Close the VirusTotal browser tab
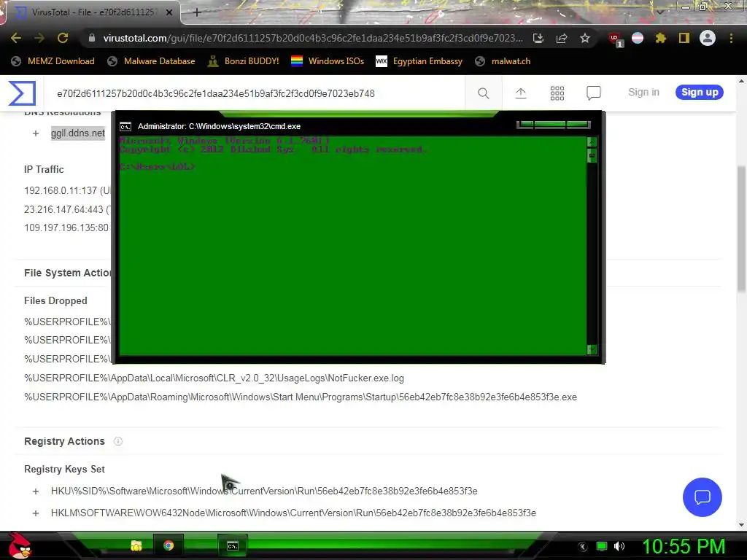Screen dimensions: 747x560 coord(169,12)
